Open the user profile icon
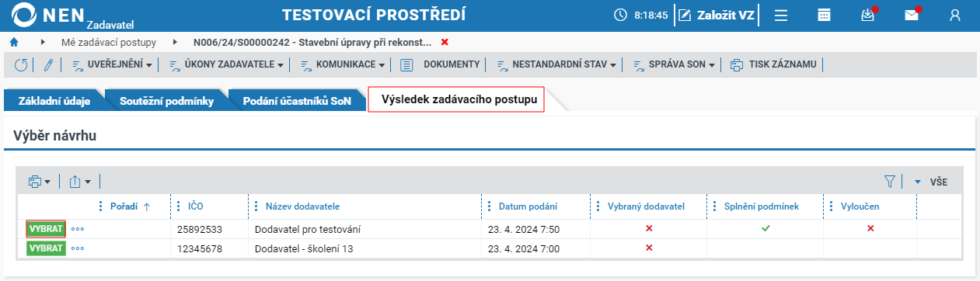This screenshot has height=281, width=980. point(955,15)
